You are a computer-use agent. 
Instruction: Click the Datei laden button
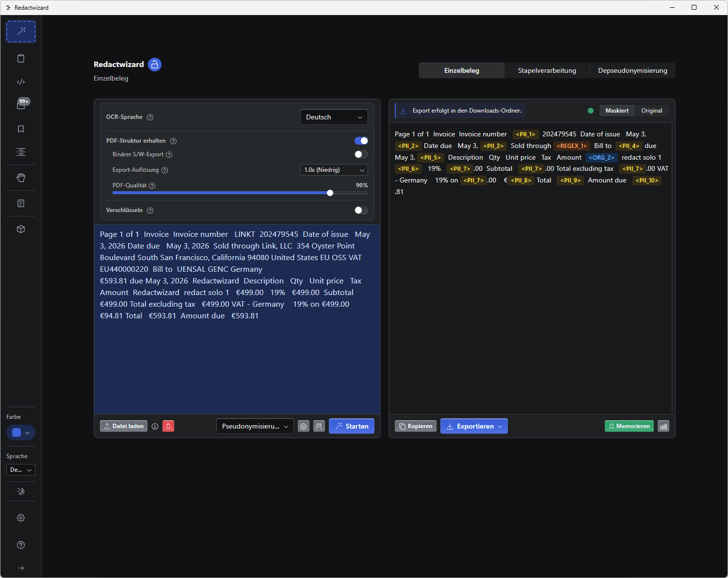click(124, 426)
